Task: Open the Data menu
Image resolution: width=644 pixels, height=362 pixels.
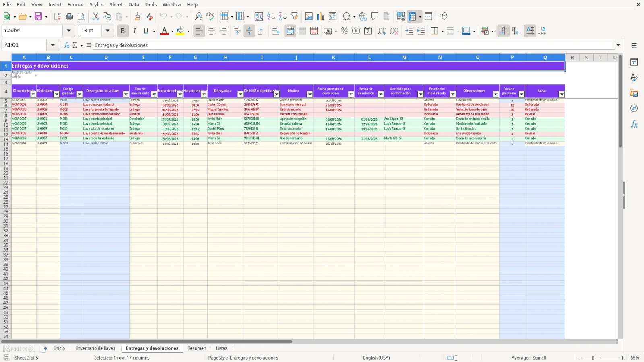Action: pyautogui.click(x=134, y=4)
